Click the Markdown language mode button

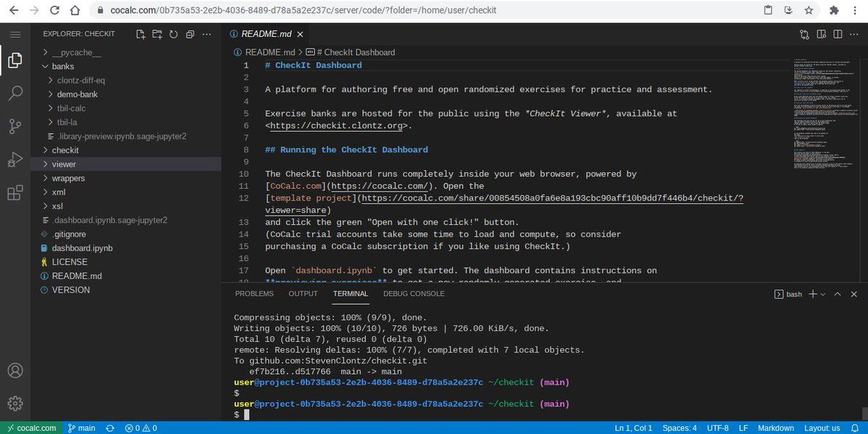coord(775,428)
